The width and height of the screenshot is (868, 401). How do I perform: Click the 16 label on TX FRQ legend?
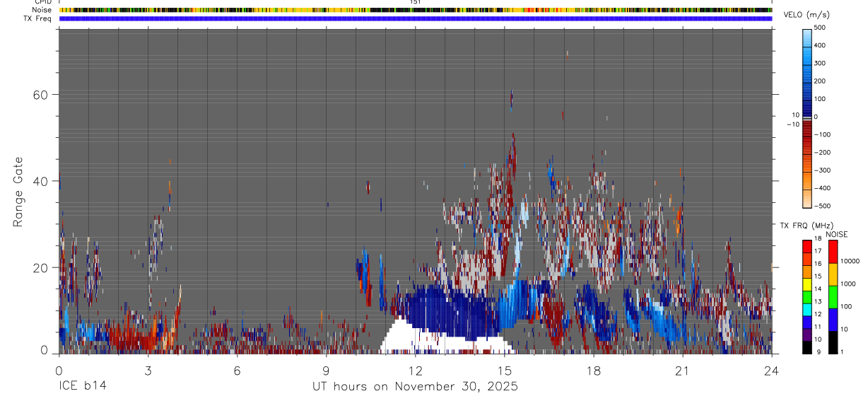point(818,264)
